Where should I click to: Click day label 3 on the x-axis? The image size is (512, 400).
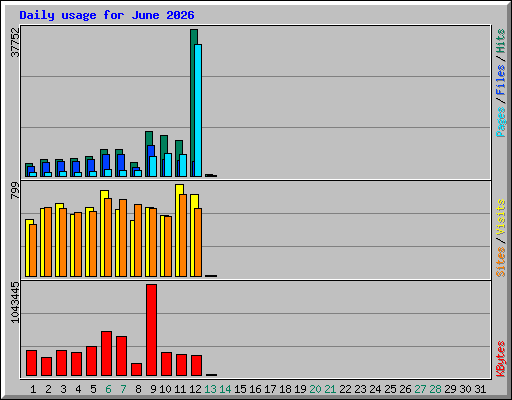tap(63, 389)
